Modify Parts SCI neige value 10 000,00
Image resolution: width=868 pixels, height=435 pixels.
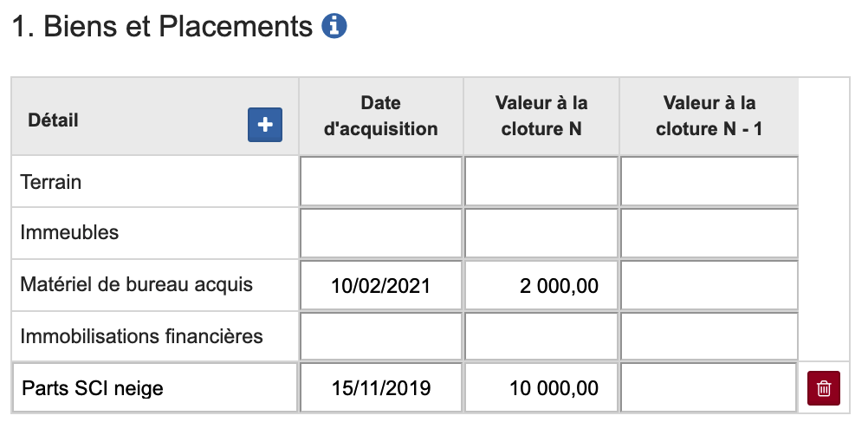[541, 387]
